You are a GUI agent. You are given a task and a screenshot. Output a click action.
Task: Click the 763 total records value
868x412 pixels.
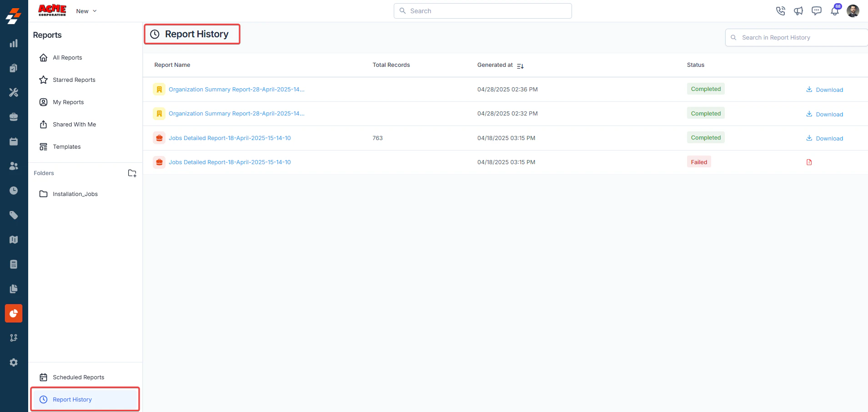pos(377,138)
